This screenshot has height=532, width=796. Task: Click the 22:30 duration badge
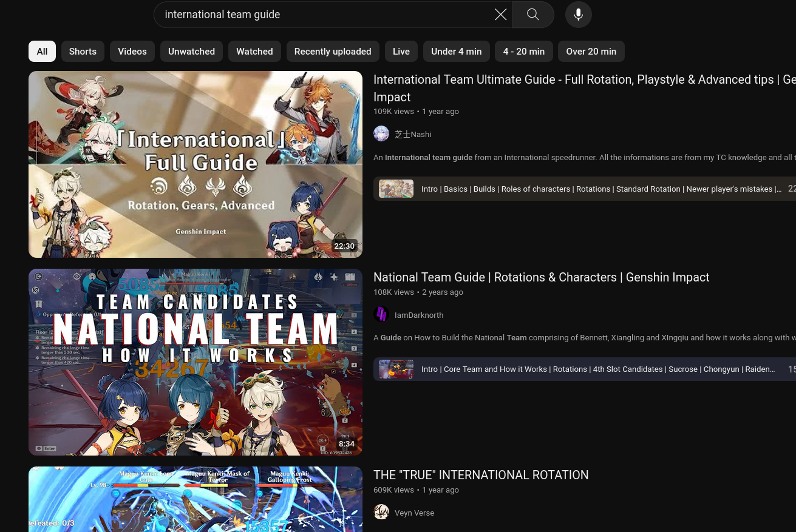click(x=344, y=246)
